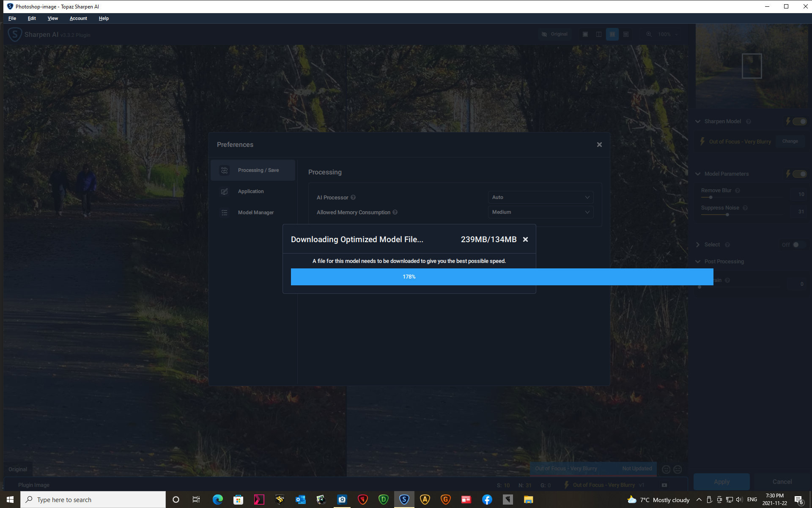Select the single image view icon

pyautogui.click(x=585, y=34)
